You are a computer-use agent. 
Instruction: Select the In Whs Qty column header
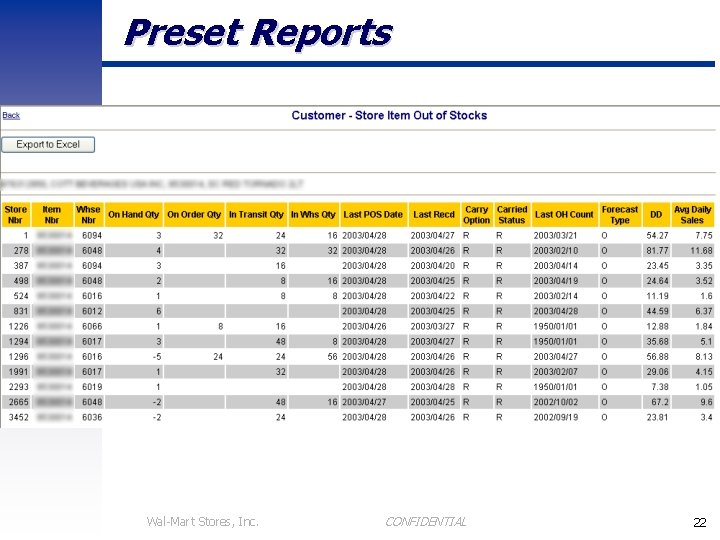(314, 214)
